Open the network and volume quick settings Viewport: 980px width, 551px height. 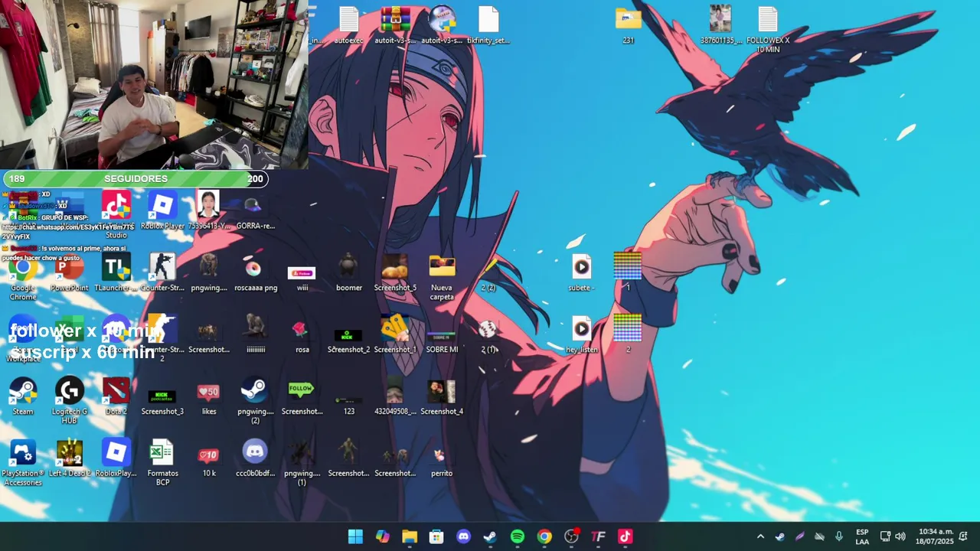pyautogui.click(x=893, y=536)
